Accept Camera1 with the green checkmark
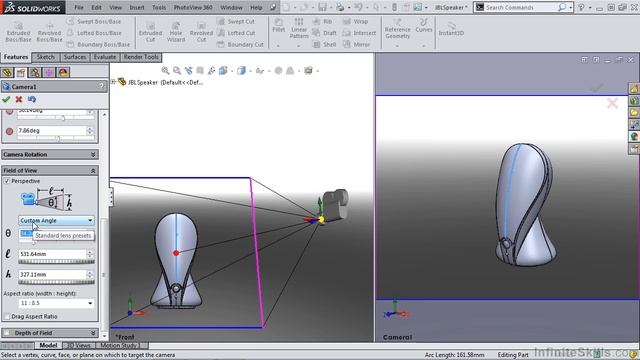Viewport: 640px width, 360px height. click(6, 99)
